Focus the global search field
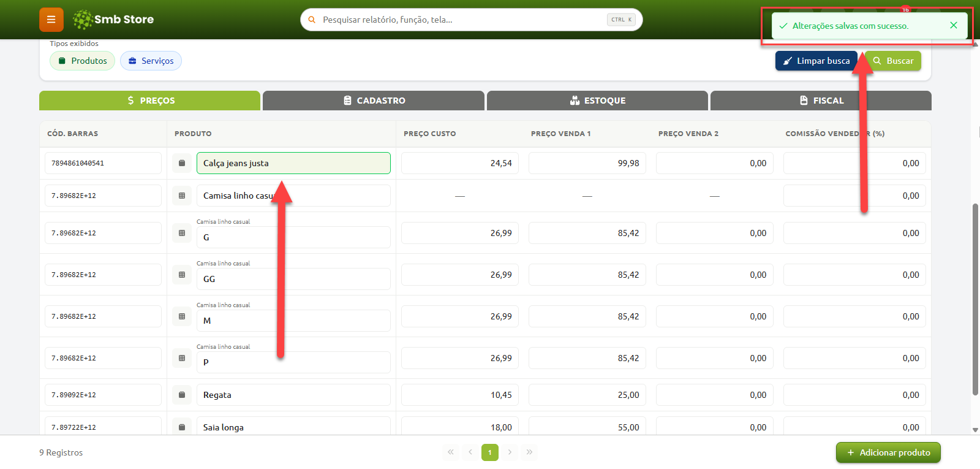The image size is (980, 469). coord(471,20)
